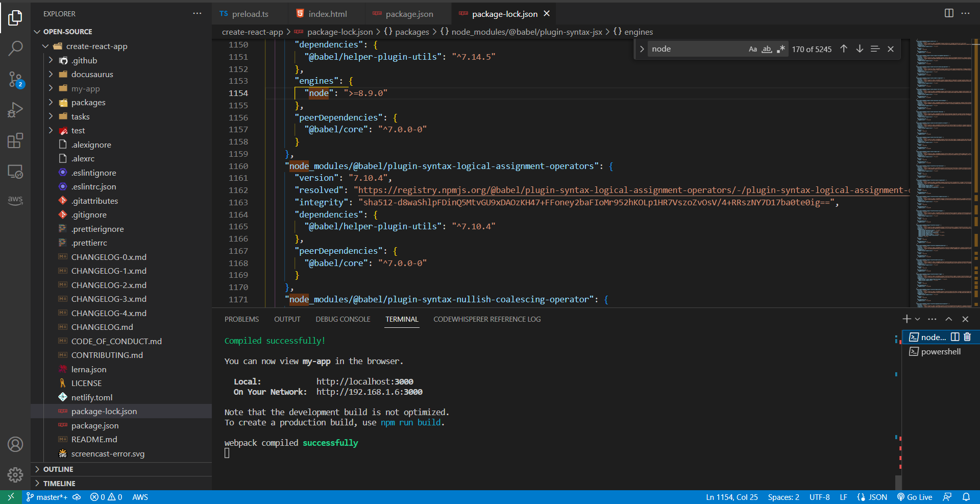Open CODEWHISPERER REFERENCE LOG tab

487,319
